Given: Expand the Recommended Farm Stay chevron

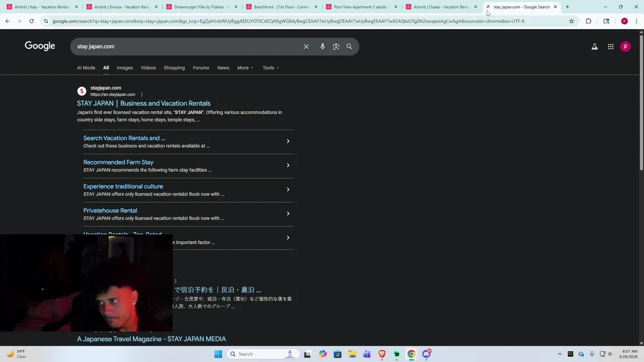Looking at the screenshot, I should (288, 165).
